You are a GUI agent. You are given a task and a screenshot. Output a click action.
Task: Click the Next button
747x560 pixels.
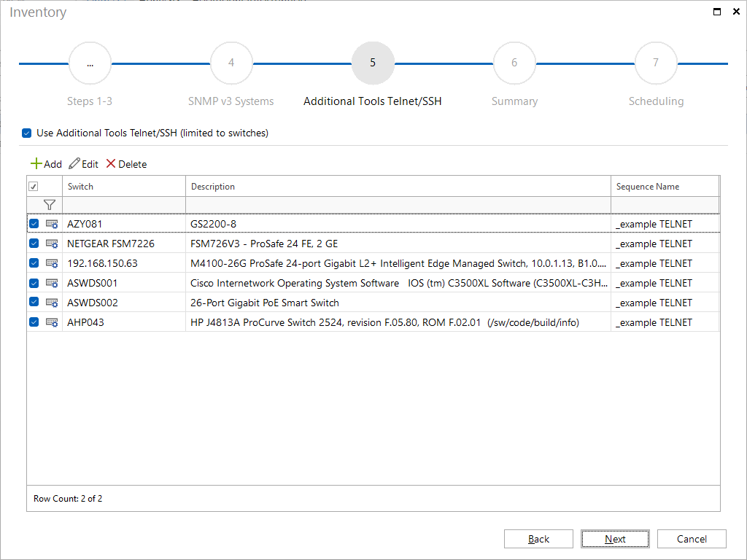coord(615,539)
